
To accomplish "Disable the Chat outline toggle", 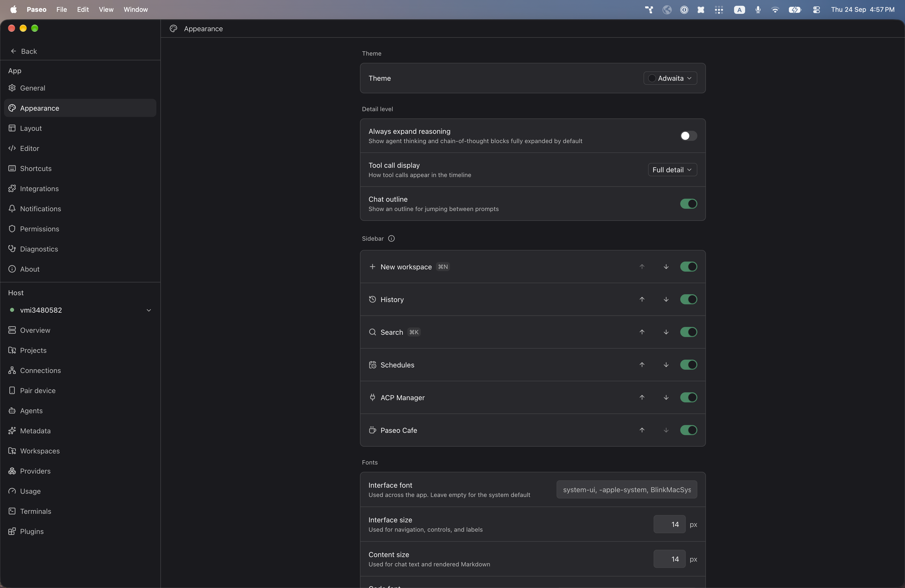I will (688, 204).
